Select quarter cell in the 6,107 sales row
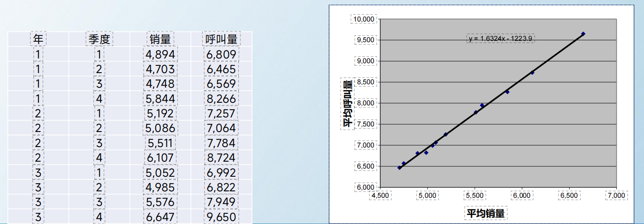 [99, 158]
